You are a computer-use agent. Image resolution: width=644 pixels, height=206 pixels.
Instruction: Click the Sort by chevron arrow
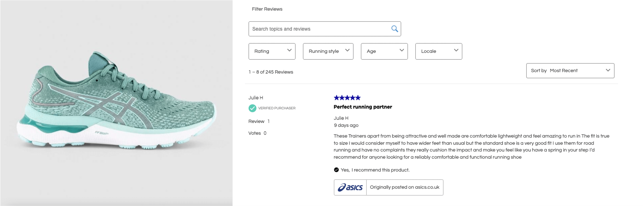point(608,70)
